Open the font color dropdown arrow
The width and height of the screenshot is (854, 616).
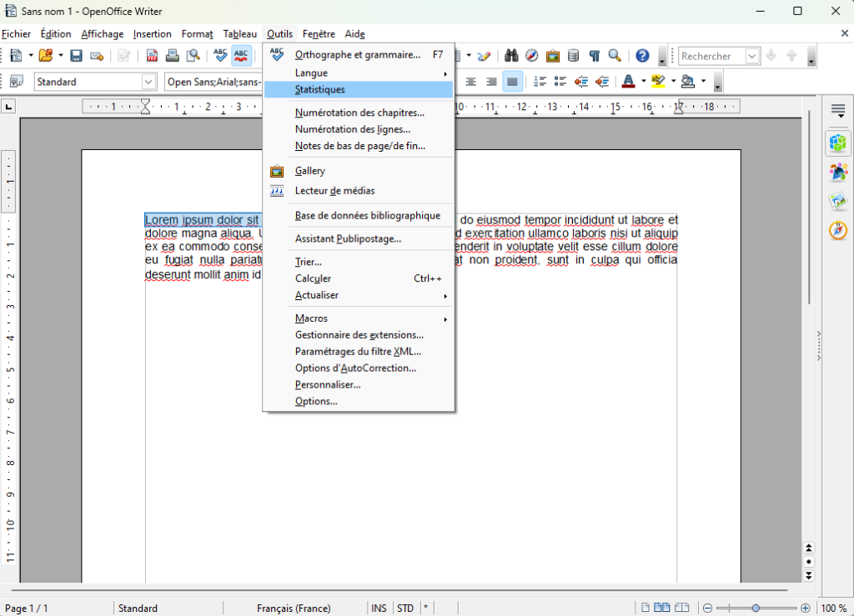coord(643,82)
